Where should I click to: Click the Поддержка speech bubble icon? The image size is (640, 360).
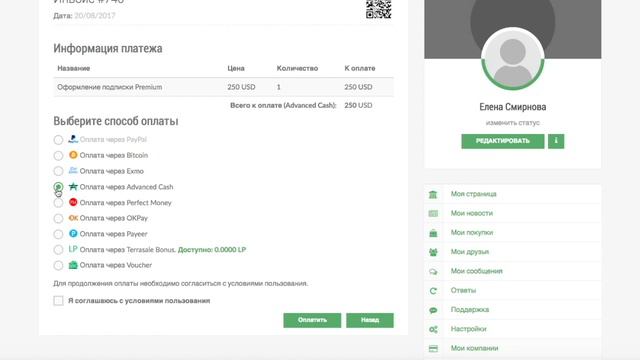pyautogui.click(x=433, y=310)
